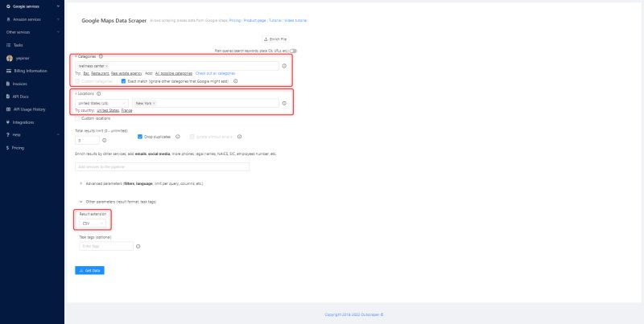Expand Other services menu
Viewport: 644px width, 324px height.
point(32,32)
